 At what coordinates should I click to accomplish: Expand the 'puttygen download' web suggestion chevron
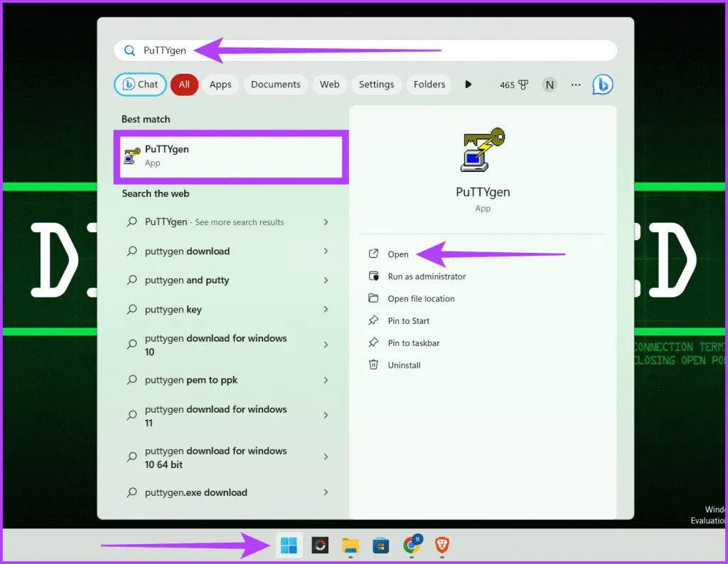coord(326,251)
